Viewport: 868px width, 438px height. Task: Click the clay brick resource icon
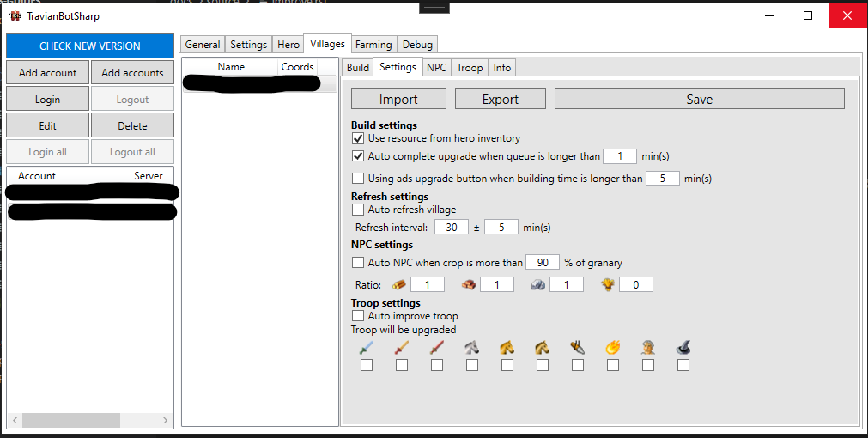tap(468, 284)
